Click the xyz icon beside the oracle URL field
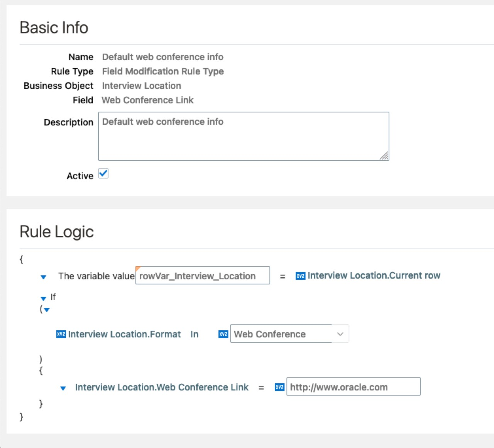Viewport: 494px width, 448px height. pyautogui.click(x=279, y=387)
